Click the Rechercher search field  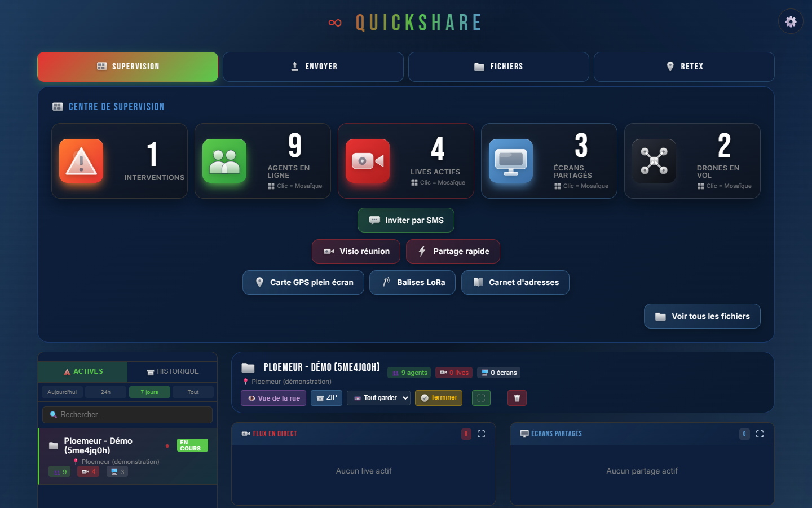127,415
